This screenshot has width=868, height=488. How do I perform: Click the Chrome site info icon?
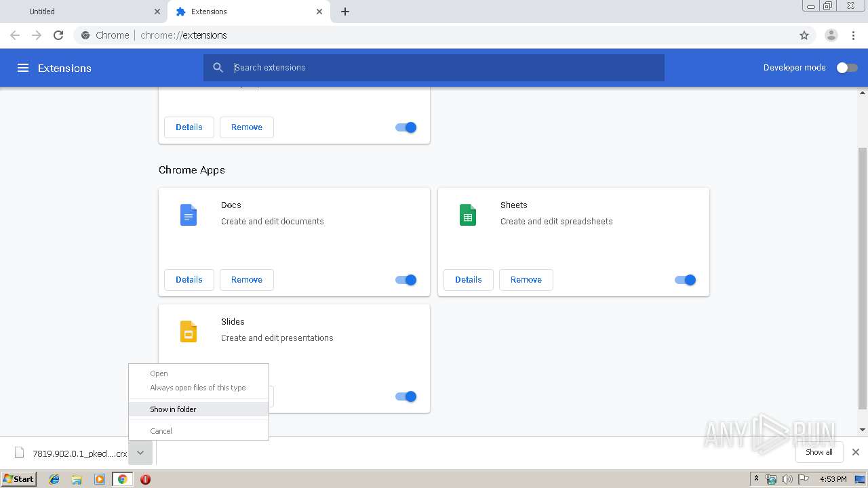(x=85, y=35)
